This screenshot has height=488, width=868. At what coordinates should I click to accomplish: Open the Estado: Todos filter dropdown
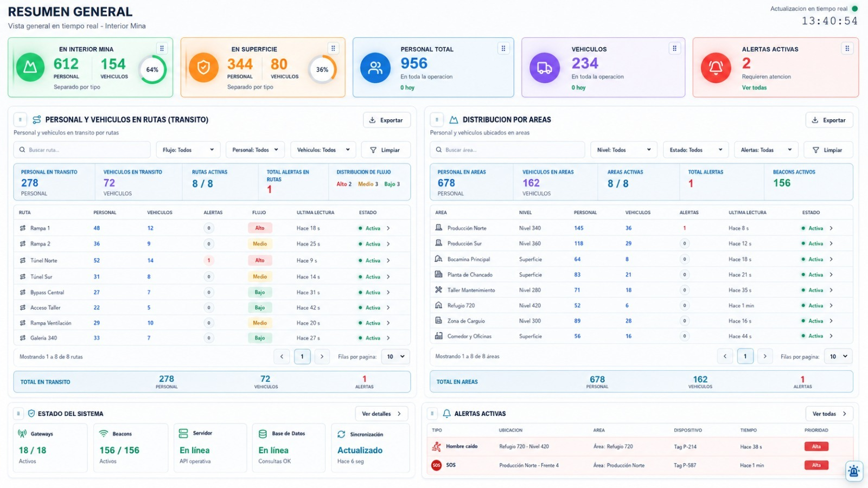click(696, 150)
